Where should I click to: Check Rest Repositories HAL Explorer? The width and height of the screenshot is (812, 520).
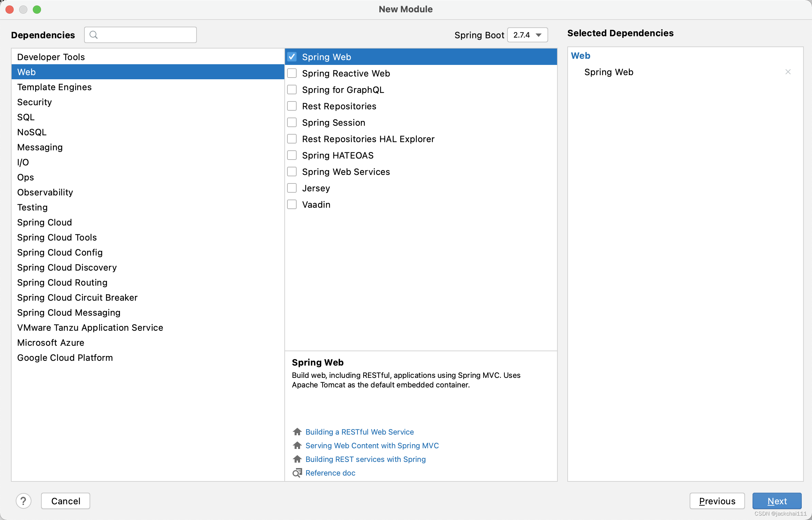(292, 139)
